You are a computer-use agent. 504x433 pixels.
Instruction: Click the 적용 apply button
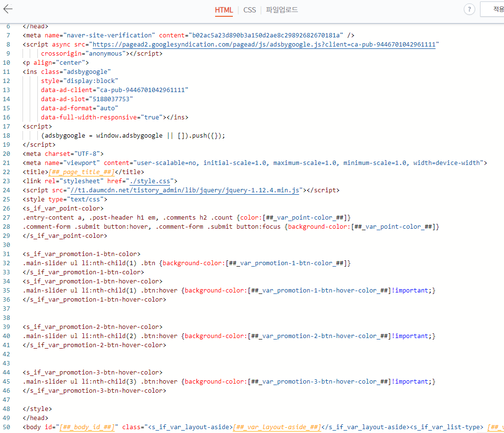coord(492,9)
